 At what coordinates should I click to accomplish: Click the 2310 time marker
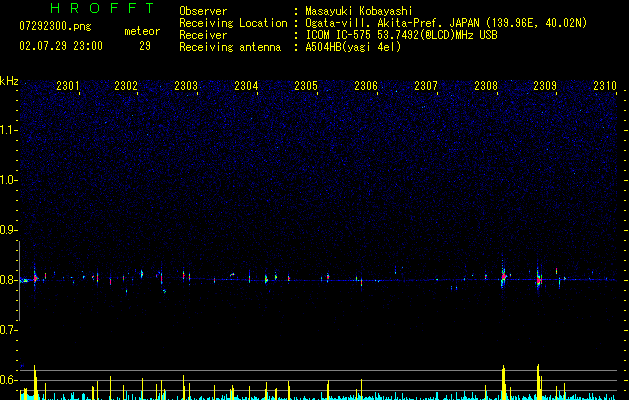coord(605,85)
